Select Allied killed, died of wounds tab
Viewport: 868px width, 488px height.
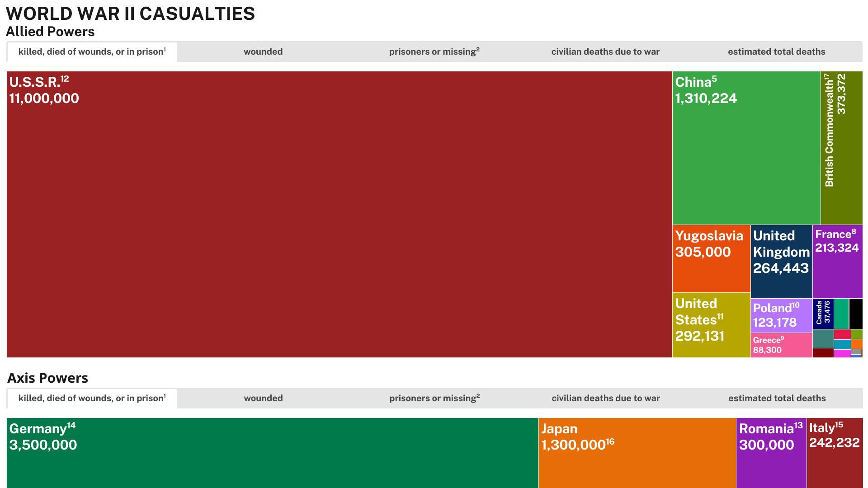92,52
